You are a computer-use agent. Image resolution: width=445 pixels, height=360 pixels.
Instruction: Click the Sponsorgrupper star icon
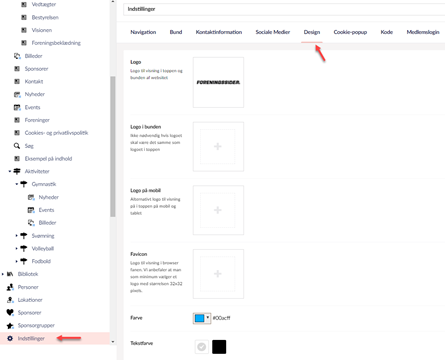tap(10, 325)
